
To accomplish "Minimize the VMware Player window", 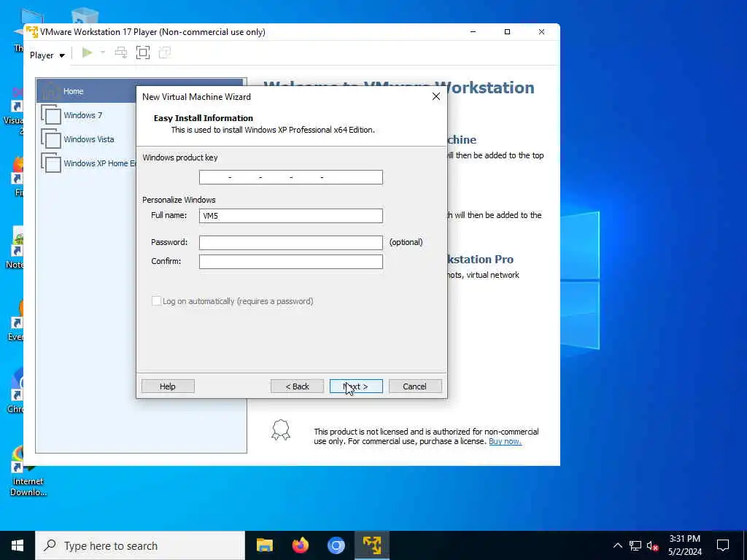I will [473, 32].
